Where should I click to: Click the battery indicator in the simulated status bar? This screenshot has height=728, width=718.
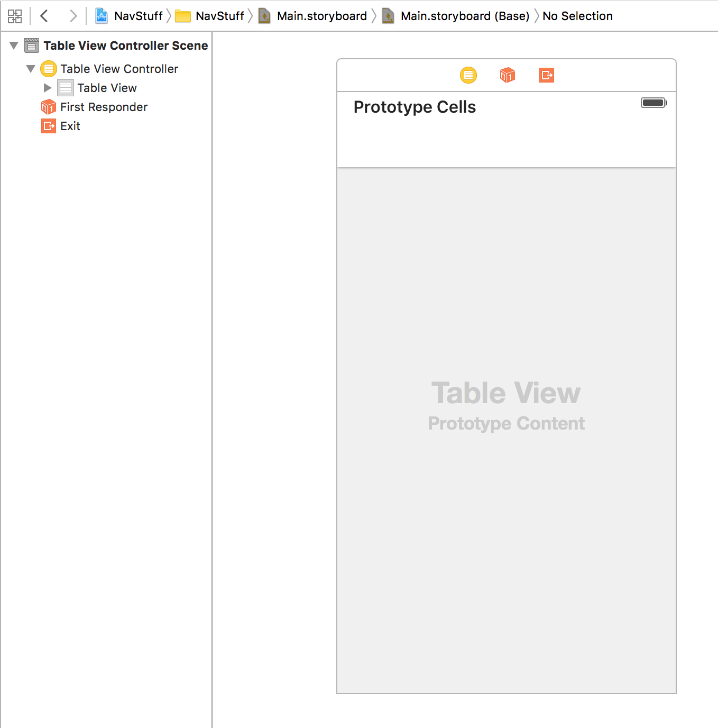pos(654,102)
